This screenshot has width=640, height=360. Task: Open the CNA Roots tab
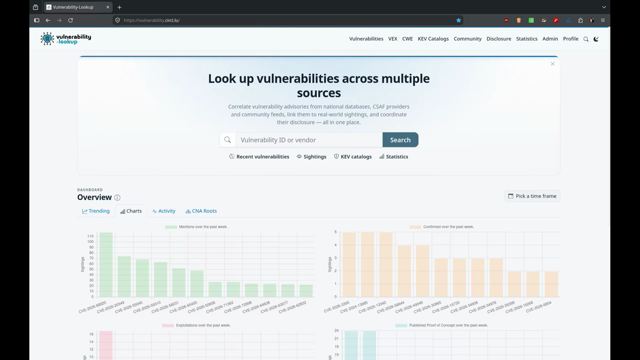pos(201,211)
